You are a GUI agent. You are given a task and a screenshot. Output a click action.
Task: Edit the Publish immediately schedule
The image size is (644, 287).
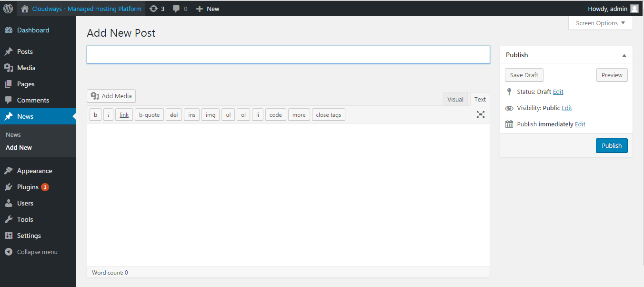pos(580,124)
